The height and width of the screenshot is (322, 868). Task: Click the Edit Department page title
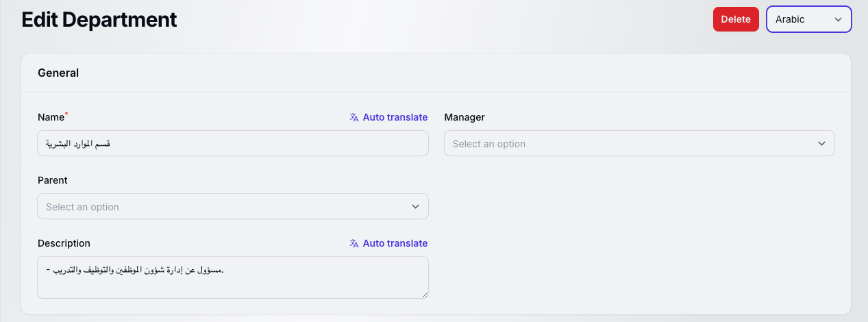99,19
